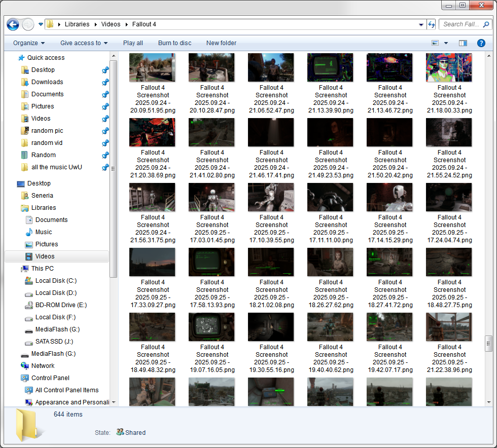Click the search magnifier icon

pyautogui.click(x=486, y=24)
